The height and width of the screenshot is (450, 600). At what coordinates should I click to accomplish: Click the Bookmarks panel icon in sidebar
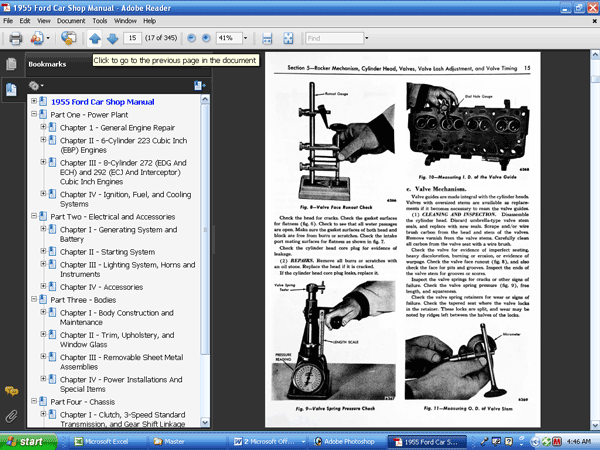point(11,90)
